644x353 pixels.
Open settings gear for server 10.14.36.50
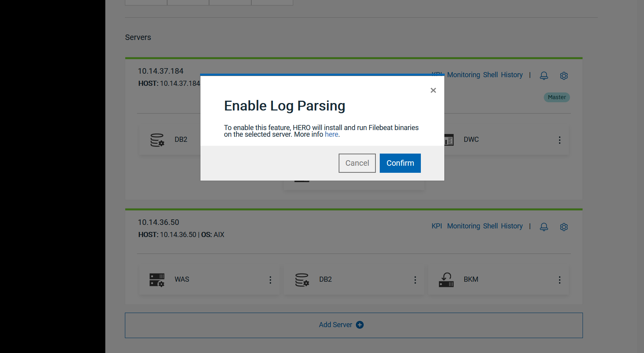[564, 227]
